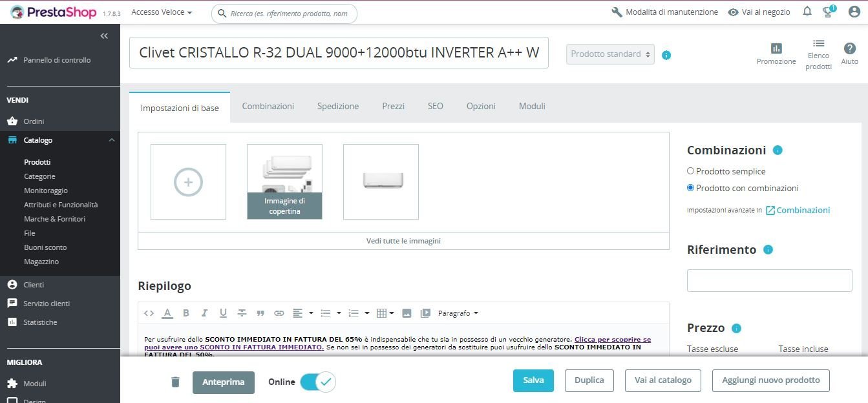This screenshot has height=403, width=868.
Task: Click info icon beside Prezzo heading
Action: [x=736, y=328]
